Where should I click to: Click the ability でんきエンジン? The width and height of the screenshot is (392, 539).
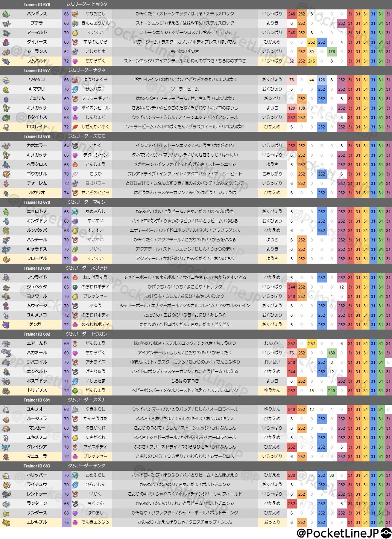(96, 522)
